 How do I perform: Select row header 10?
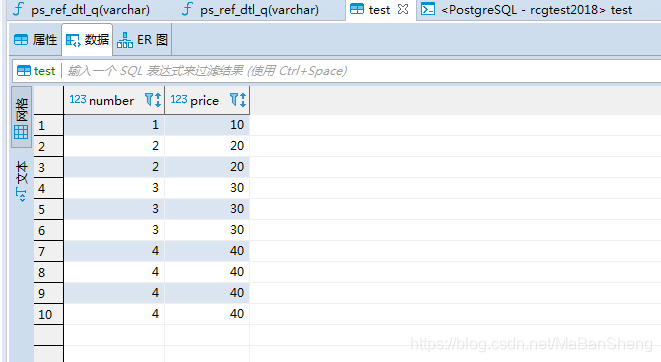48,314
